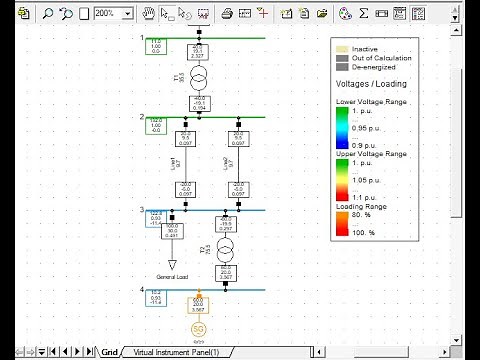Click the bus 1 result box
This screenshot has width=480, height=360.
[156, 46]
